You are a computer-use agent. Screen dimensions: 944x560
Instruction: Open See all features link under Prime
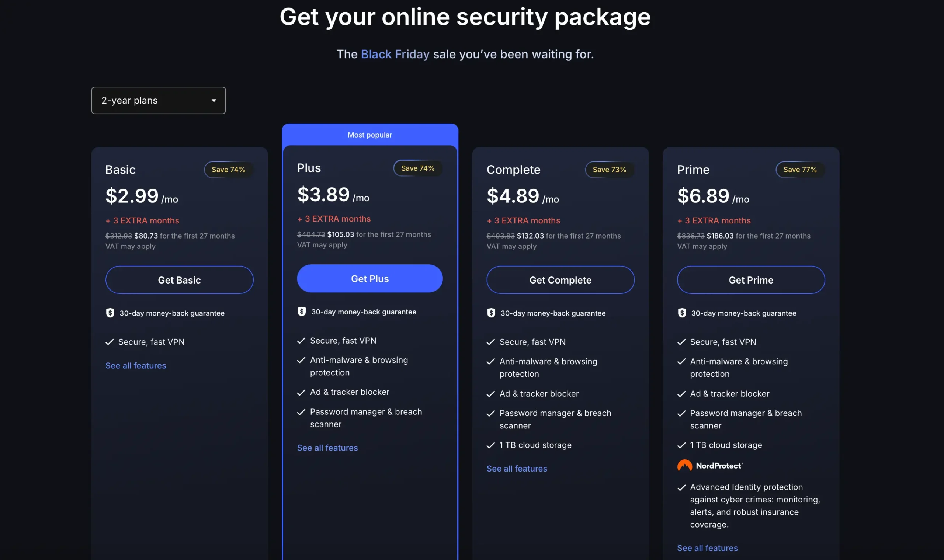(x=707, y=547)
